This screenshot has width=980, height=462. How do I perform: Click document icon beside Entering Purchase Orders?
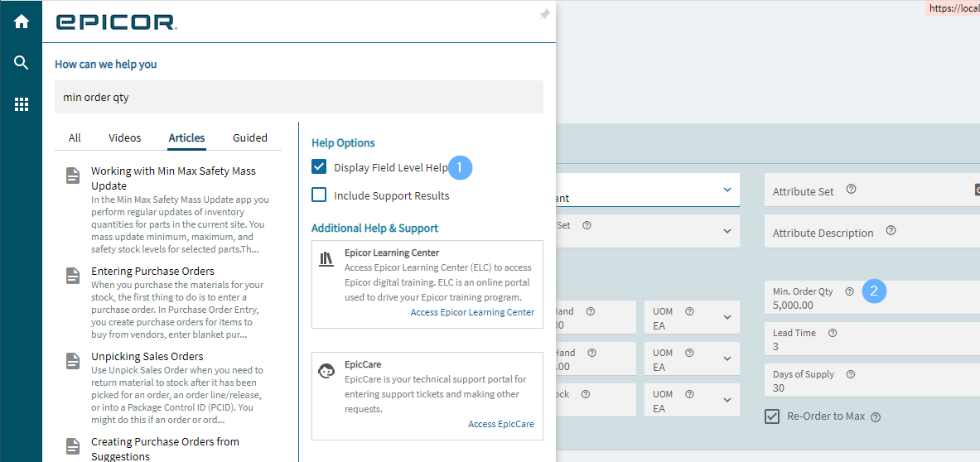click(73, 276)
